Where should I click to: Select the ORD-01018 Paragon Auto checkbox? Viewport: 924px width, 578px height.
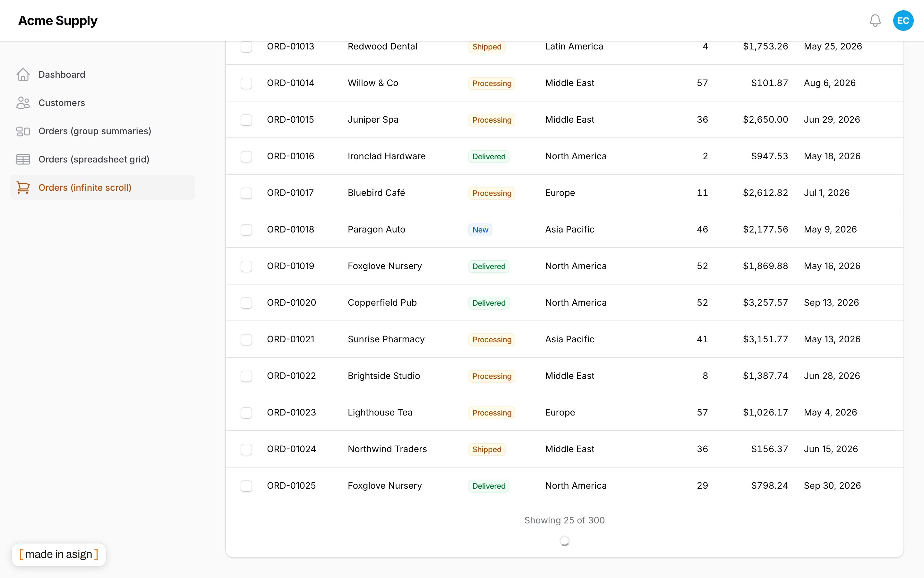[246, 230]
